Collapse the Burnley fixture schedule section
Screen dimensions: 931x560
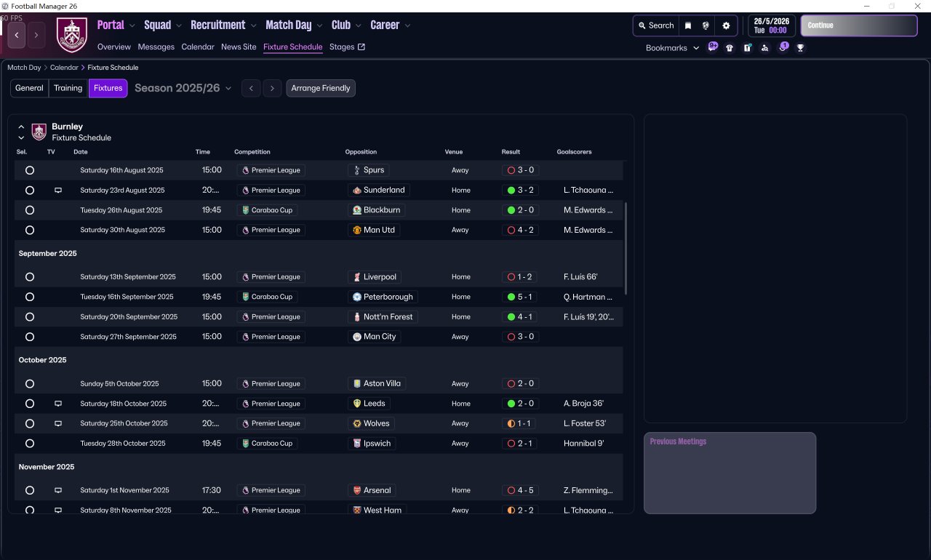click(x=21, y=127)
